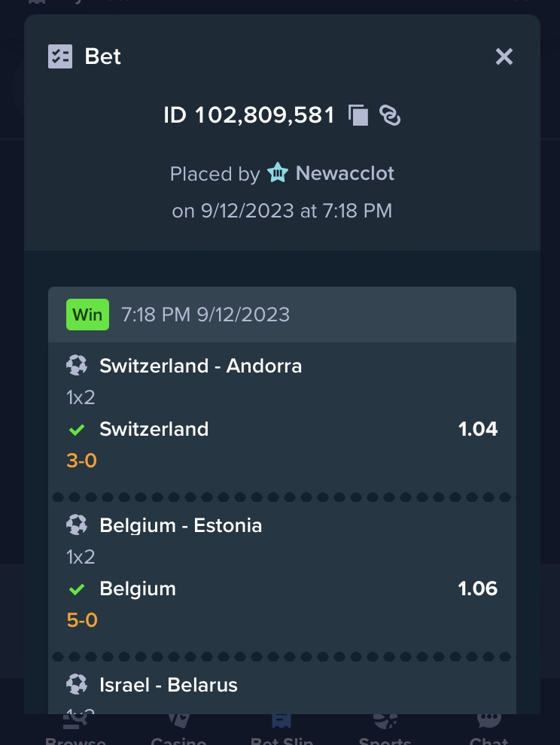Click the green checkmark beside Switzerland
560x745 pixels.
coord(77,430)
